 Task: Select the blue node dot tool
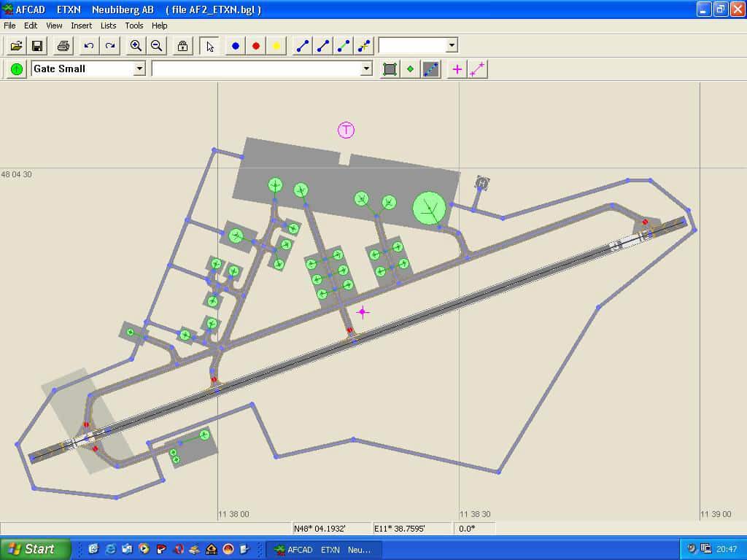(x=236, y=46)
